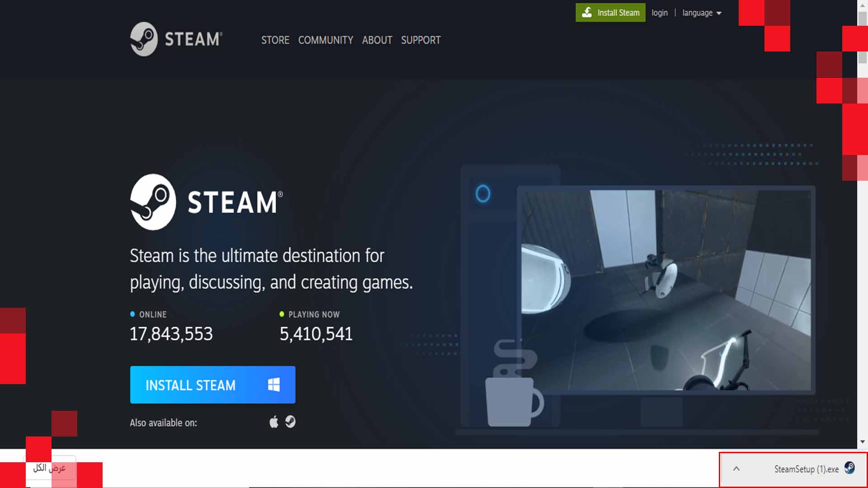Select the Windows icon on the Install Steam button
The width and height of the screenshot is (868, 488).
pyautogui.click(x=273, y=385)
